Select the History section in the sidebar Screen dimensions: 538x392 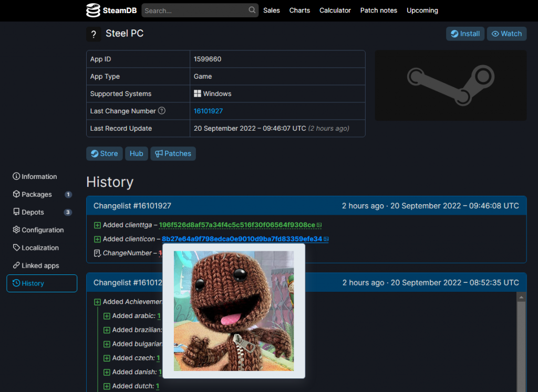(x=42, y=283)
